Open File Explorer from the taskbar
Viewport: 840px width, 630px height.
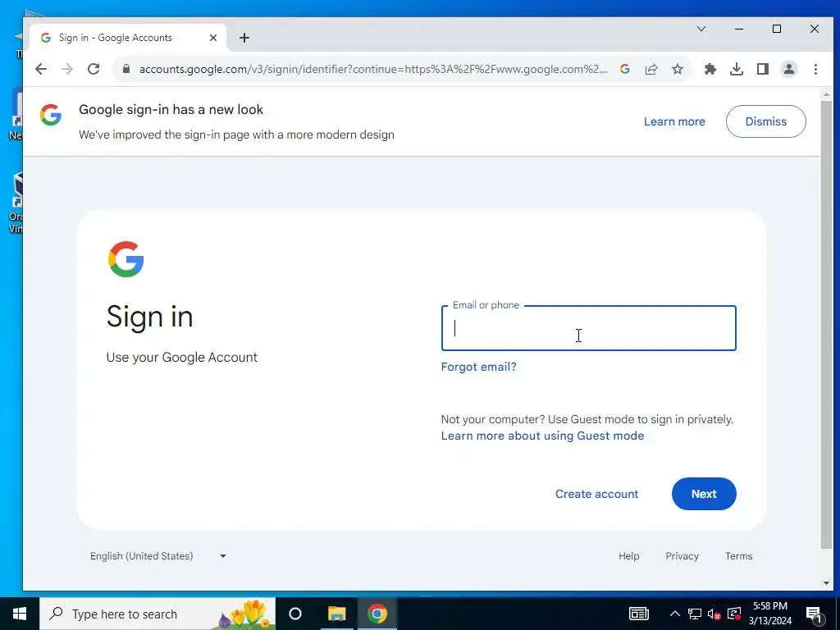click(x=336, y=614)
